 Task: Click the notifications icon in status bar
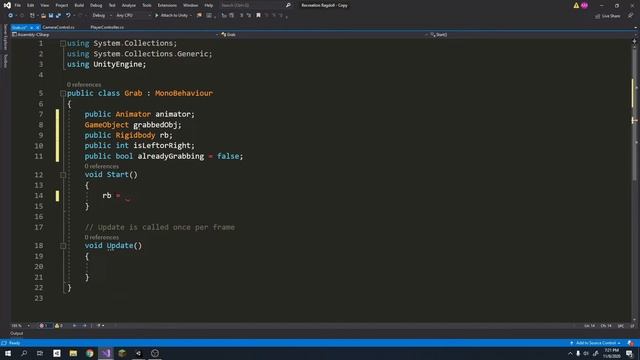[631, 343]
